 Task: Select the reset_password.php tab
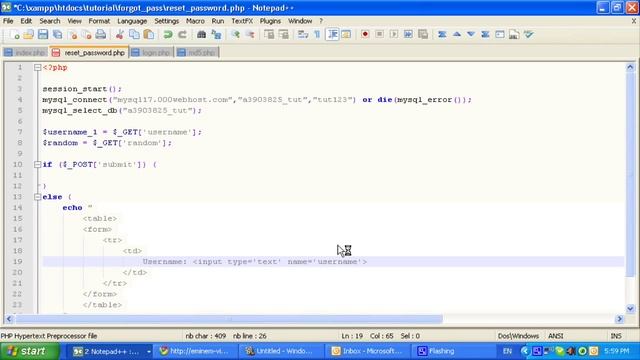point(89,52)
